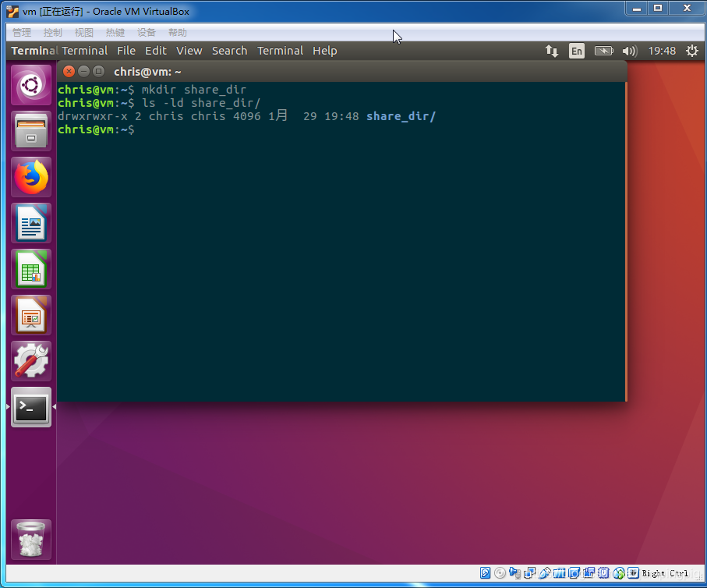
Task: Click the blue share_dir/ directory name
Action: (x=401, y=116)
